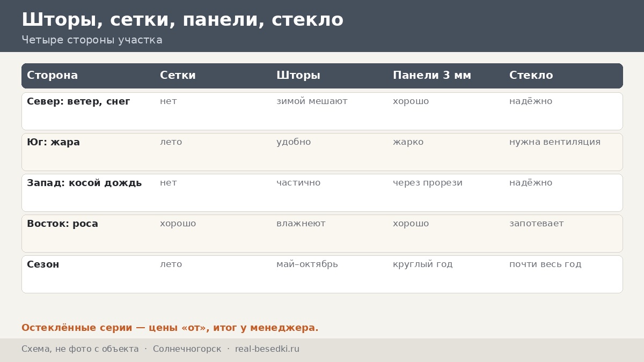
Task: Click the cell "круглый год"
Action: tap(423, 264)
